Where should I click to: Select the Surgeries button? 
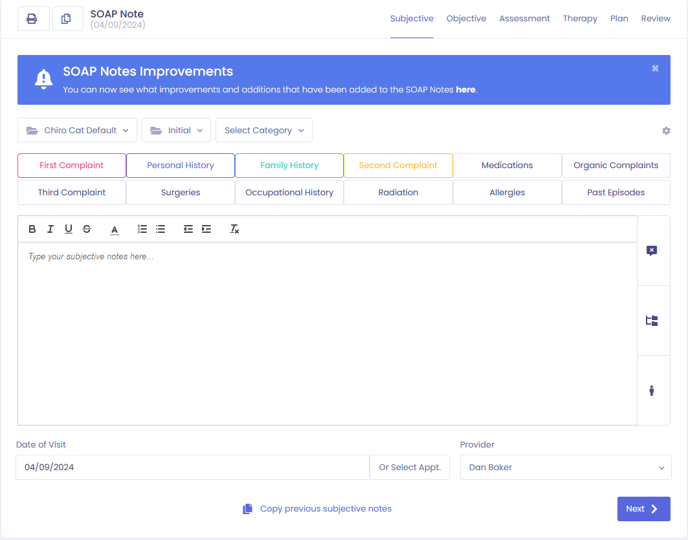[x=180, y=193]
